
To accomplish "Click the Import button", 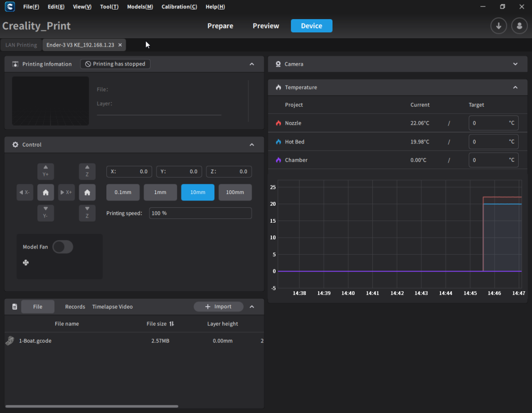I will 219,307.
